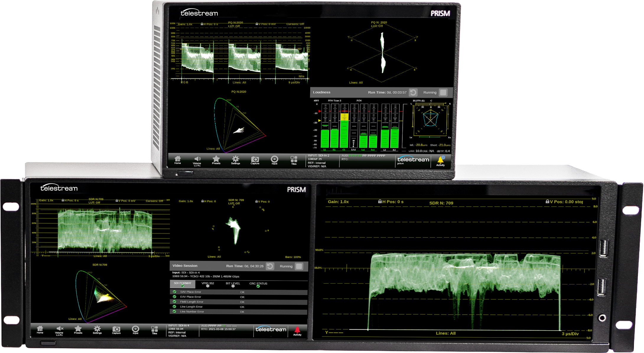
Task: Select the SDI FORMAT tab
Action: [x=183, y=284]
